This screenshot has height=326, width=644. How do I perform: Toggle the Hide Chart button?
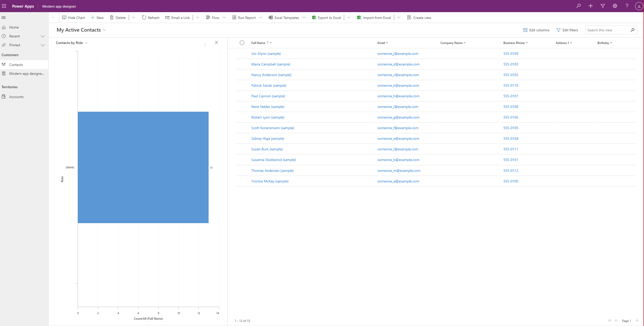tap(73, 17)
